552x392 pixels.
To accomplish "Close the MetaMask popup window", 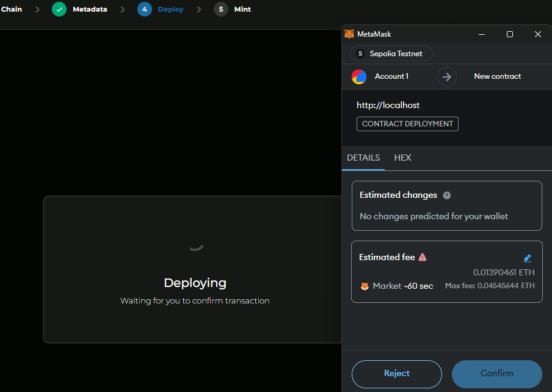I will (x=538, y=34).
